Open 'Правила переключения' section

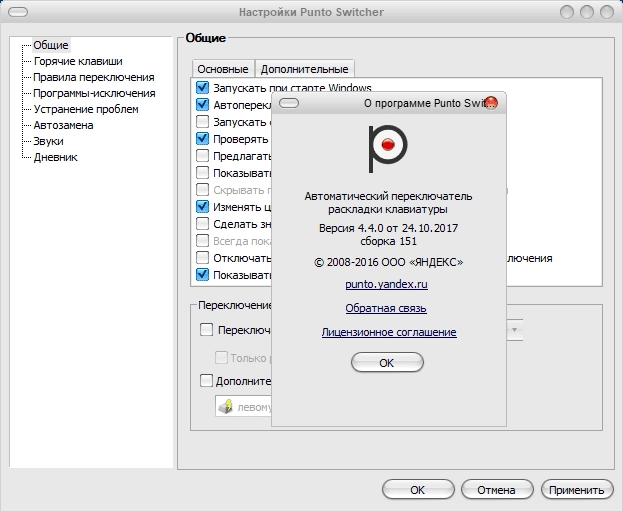click(94, 77)
